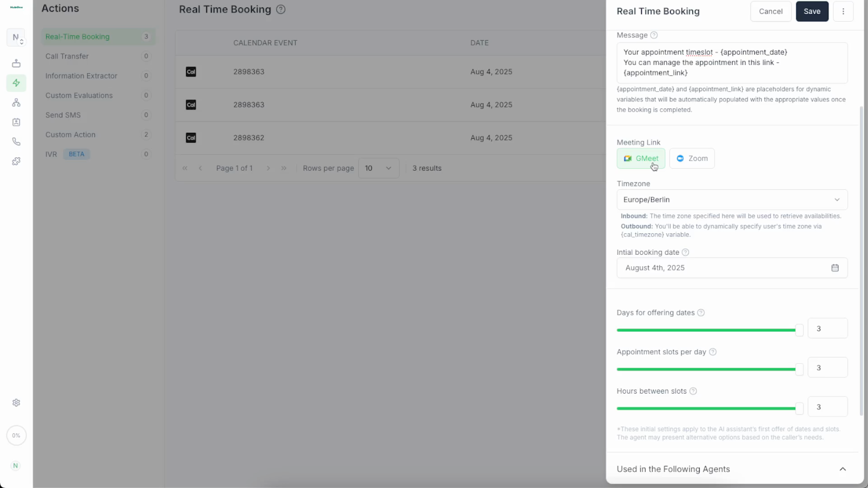
Task: Select Zoom as the meeting link
Action: coord(692,158)
